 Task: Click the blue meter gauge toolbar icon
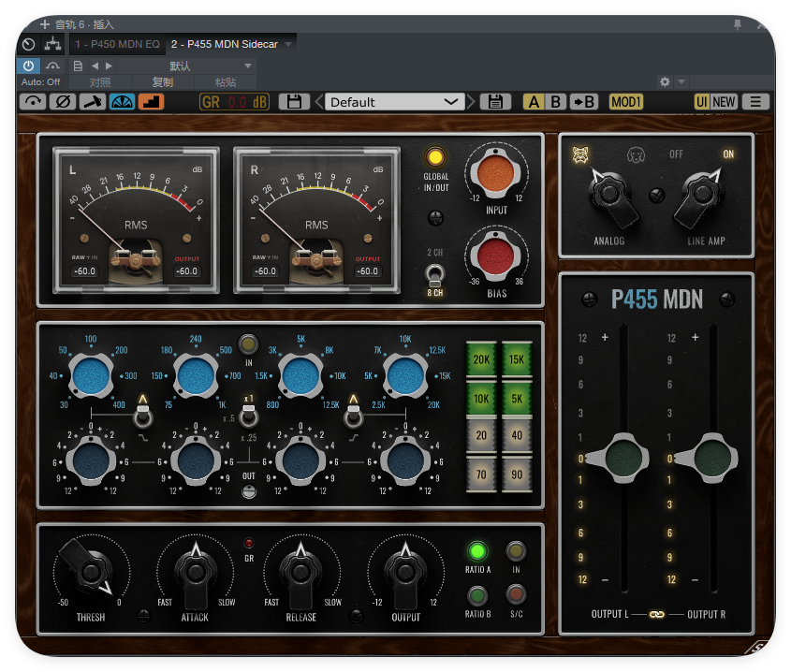click(122, 102)
